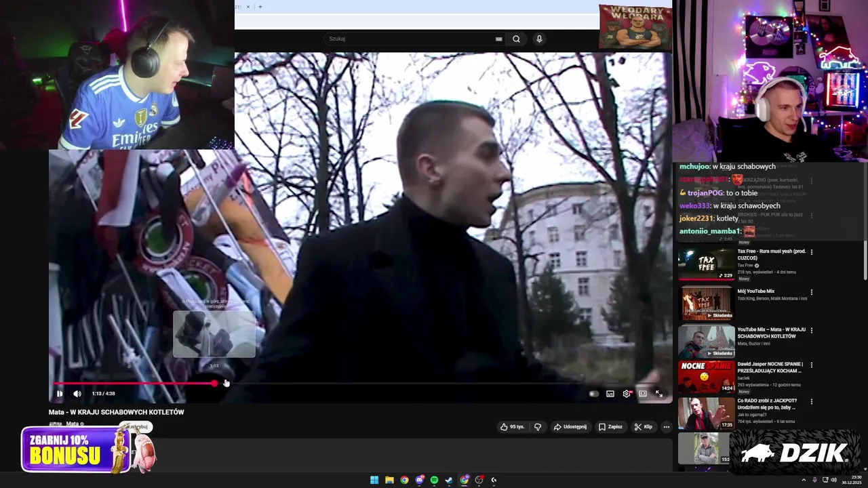This screenshot has height=488, width=868.
Task: Open File Explorer from the taskbar
Action: 389,480
